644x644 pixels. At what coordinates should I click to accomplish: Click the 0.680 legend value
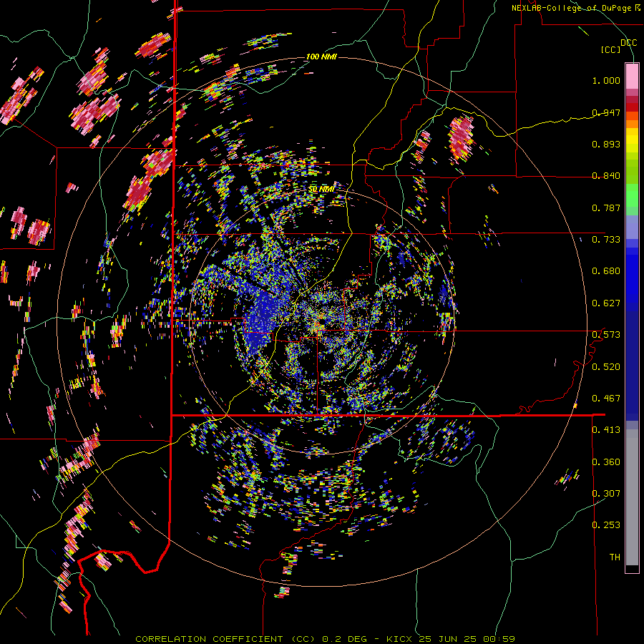click(x=606, y=271)
